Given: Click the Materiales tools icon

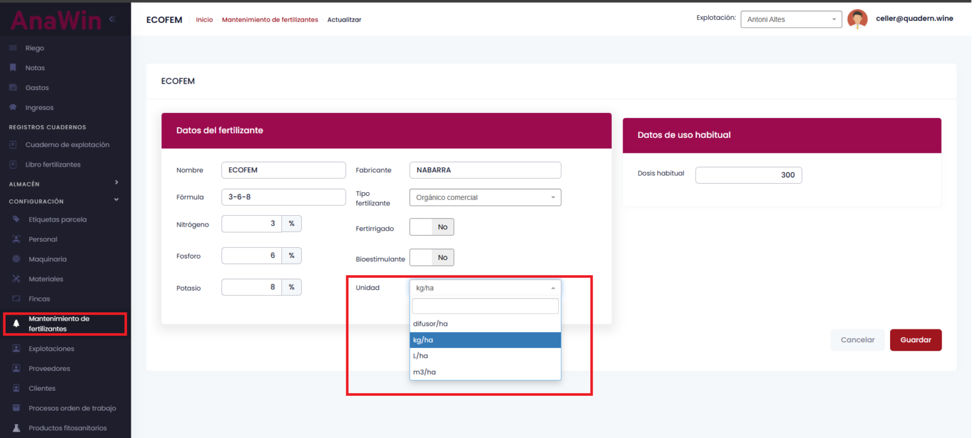Looking at the screenshot, I should pyautogui.click(x=16, y=279).
